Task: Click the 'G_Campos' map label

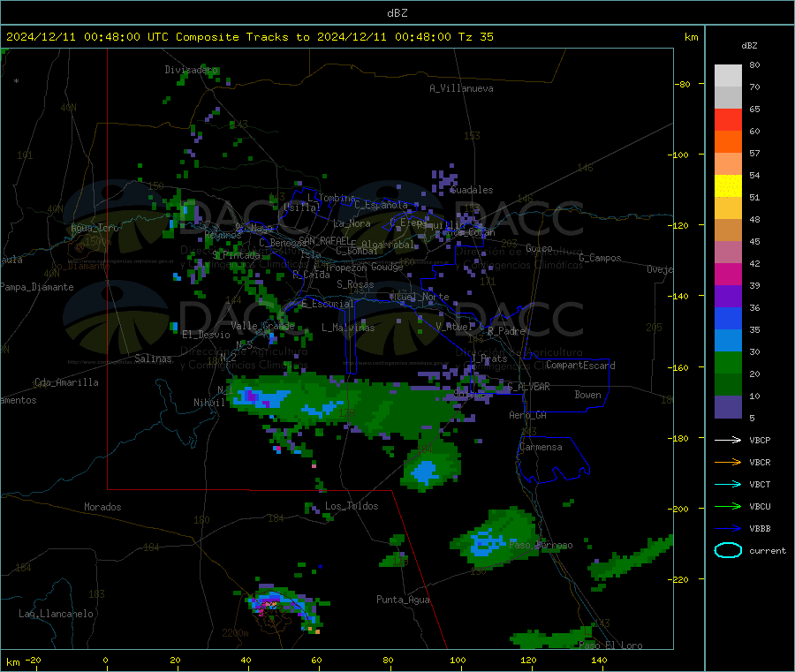Action: [600, 258]
